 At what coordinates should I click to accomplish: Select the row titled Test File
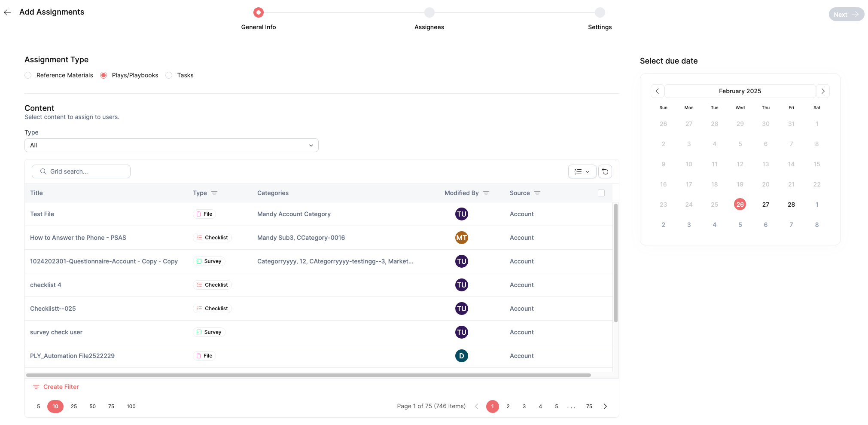point(319,214)
